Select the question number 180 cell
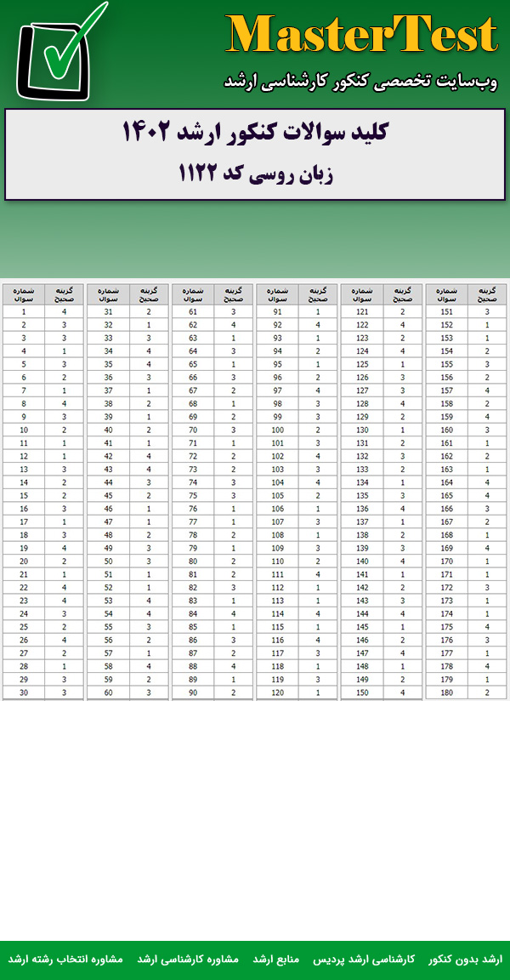 click(x=446, y=692)
